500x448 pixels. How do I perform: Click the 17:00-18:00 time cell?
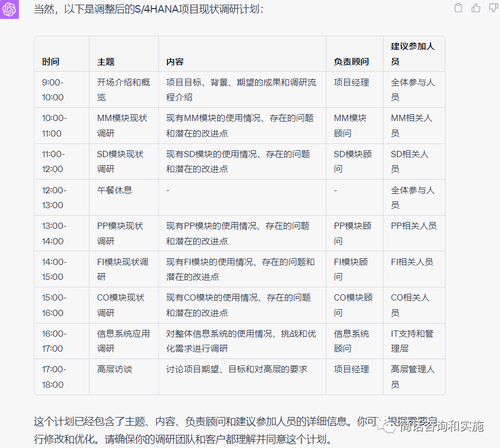tap(53, 377)
